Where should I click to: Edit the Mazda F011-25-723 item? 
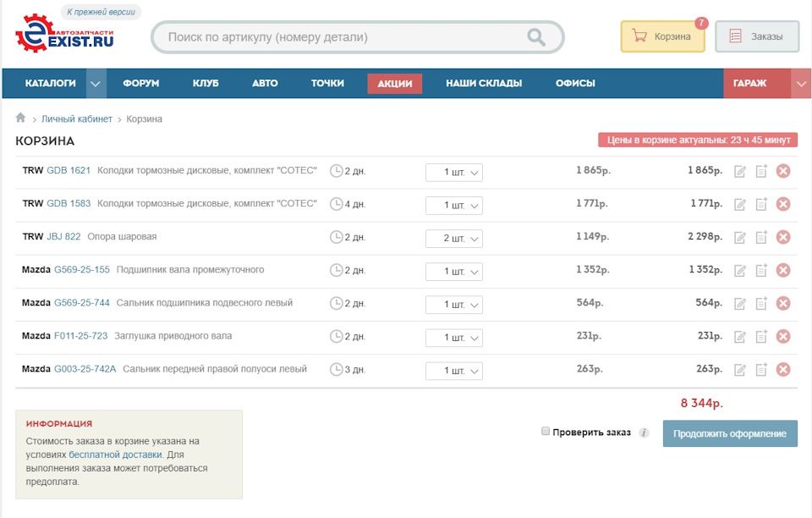740,337
